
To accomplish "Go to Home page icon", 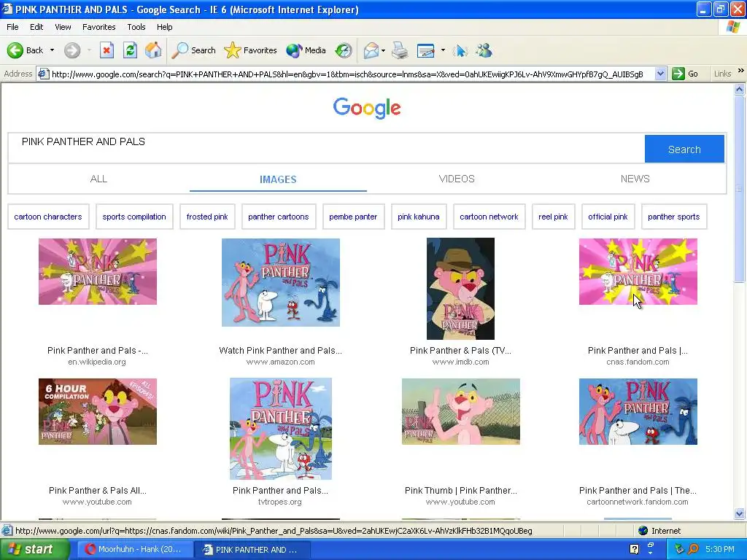I will pos(153,50).
